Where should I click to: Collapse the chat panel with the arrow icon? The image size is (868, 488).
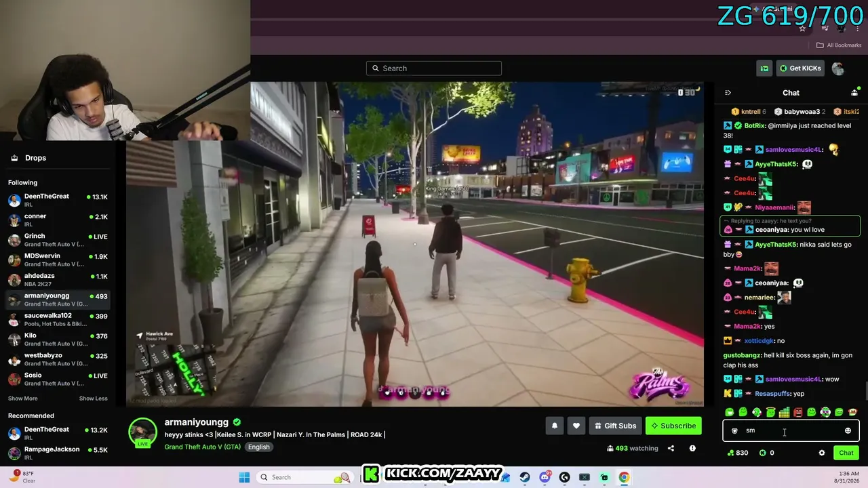(728, 93)
